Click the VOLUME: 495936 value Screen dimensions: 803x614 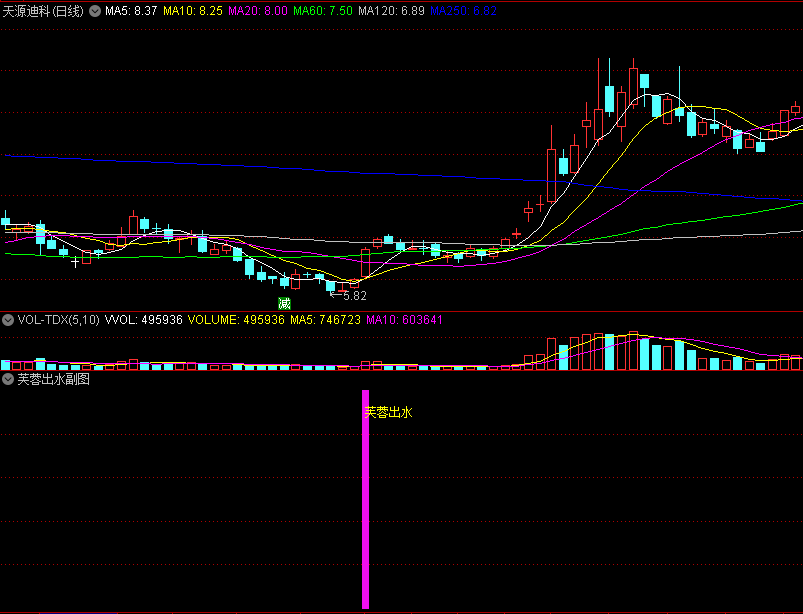tap(236, 320)
